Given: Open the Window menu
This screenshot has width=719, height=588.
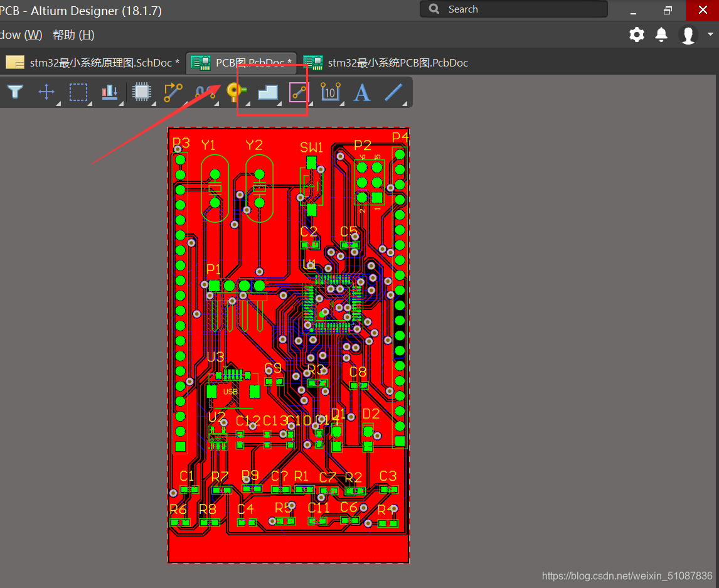Looking at the screenshot, I should [21, 35].
